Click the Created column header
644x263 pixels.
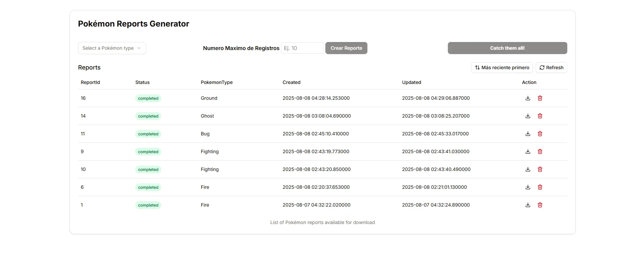pos(291,82)
